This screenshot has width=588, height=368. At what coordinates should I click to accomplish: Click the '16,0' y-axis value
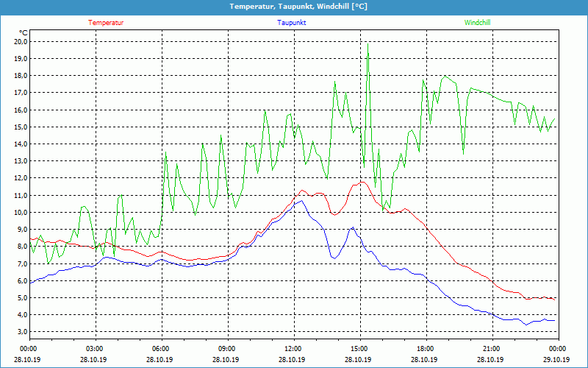click(21, 110)
